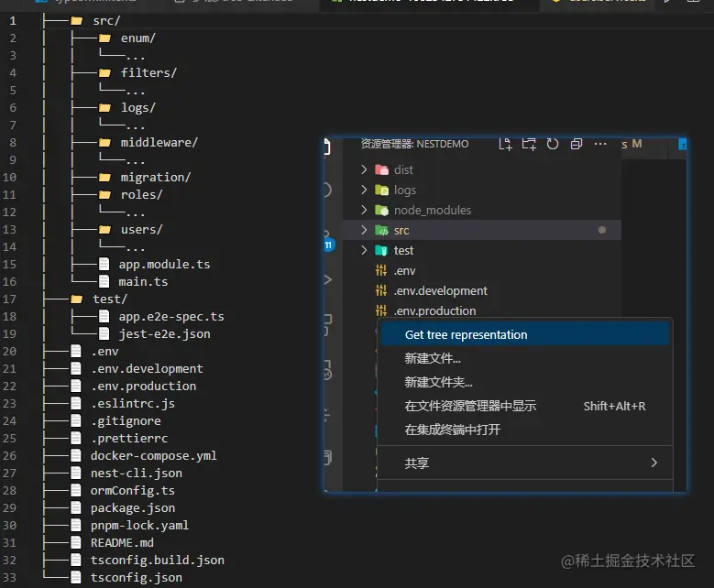Click the New Folder icon in explorer header

coord(529,145)
